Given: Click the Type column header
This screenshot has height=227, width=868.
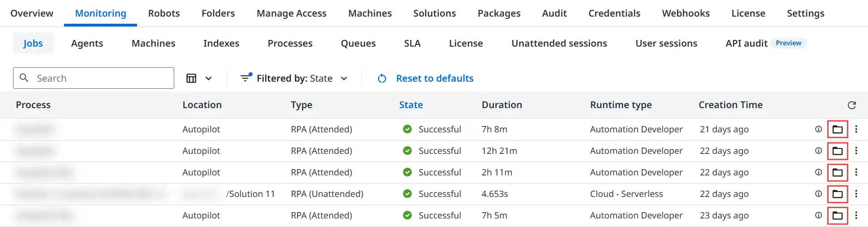Looking at the screenshot, I should [x=301, y=105].
